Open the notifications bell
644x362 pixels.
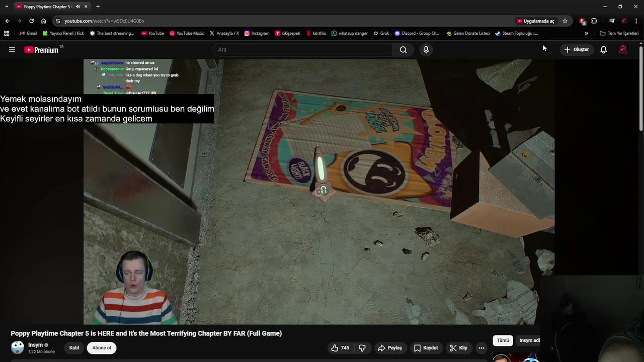point(603,50)
